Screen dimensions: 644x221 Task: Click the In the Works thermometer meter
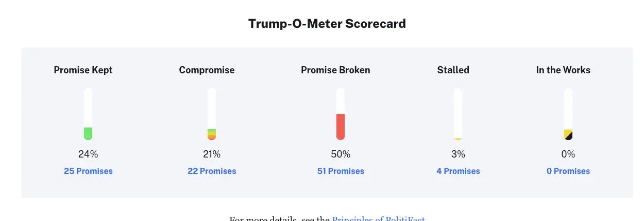point(568,114)
